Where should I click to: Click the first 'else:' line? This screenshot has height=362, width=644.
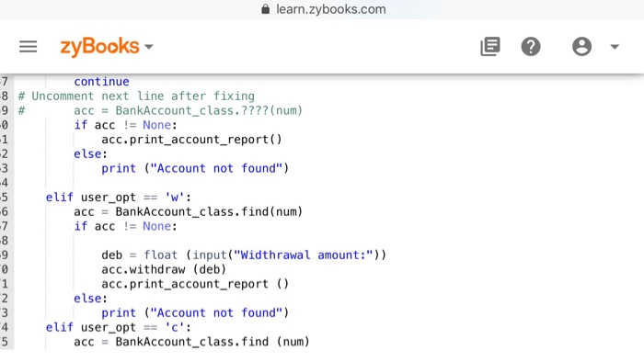click(90, 153)
